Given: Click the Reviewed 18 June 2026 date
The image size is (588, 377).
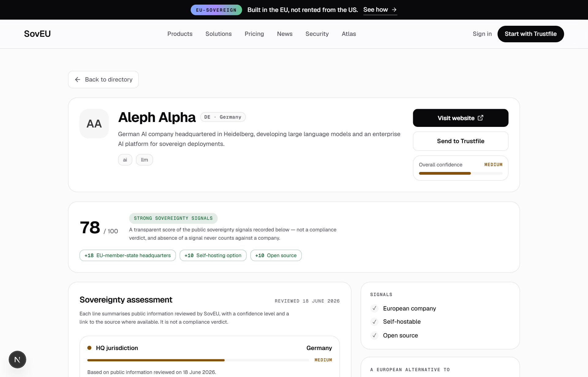Looking at the screenshot, I should (307, 301).
